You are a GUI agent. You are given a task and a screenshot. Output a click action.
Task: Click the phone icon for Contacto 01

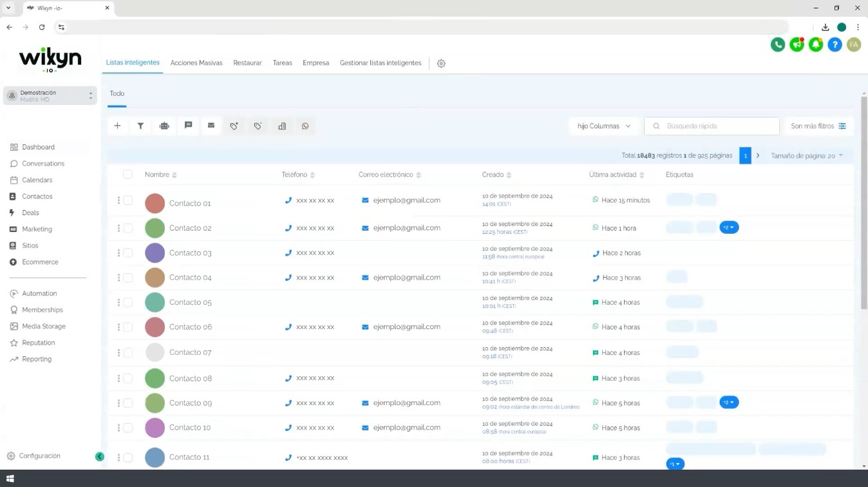tap(288, 200)
